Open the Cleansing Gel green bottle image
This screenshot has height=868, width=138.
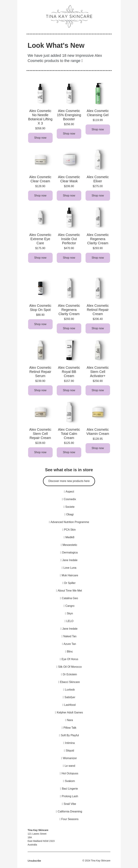98,93
